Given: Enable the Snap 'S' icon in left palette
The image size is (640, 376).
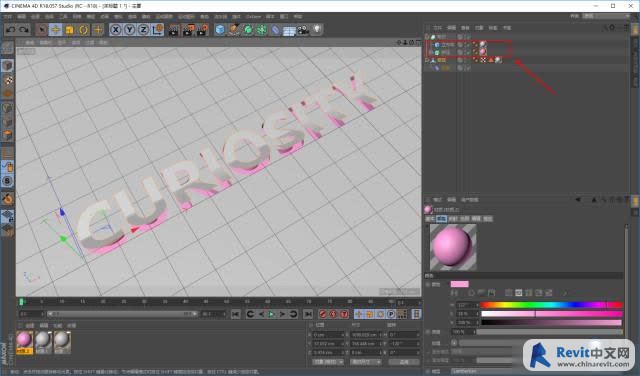Looking at the screenshot, I should click(7, 180).
